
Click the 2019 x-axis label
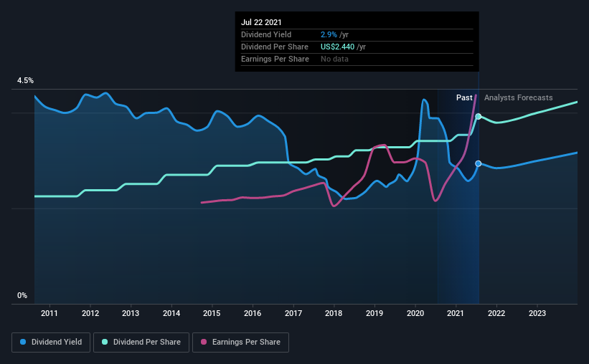[374, 313]
